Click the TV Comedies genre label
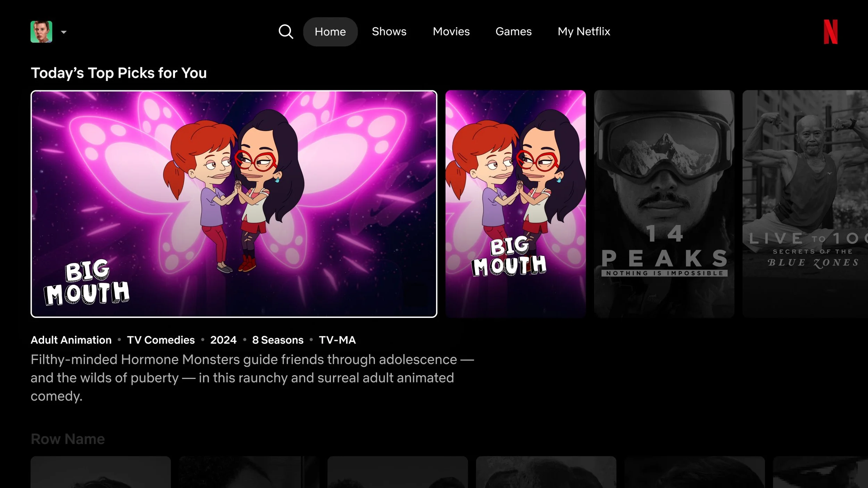The width and height of the screenshot is (868, 488). point(161,340)
